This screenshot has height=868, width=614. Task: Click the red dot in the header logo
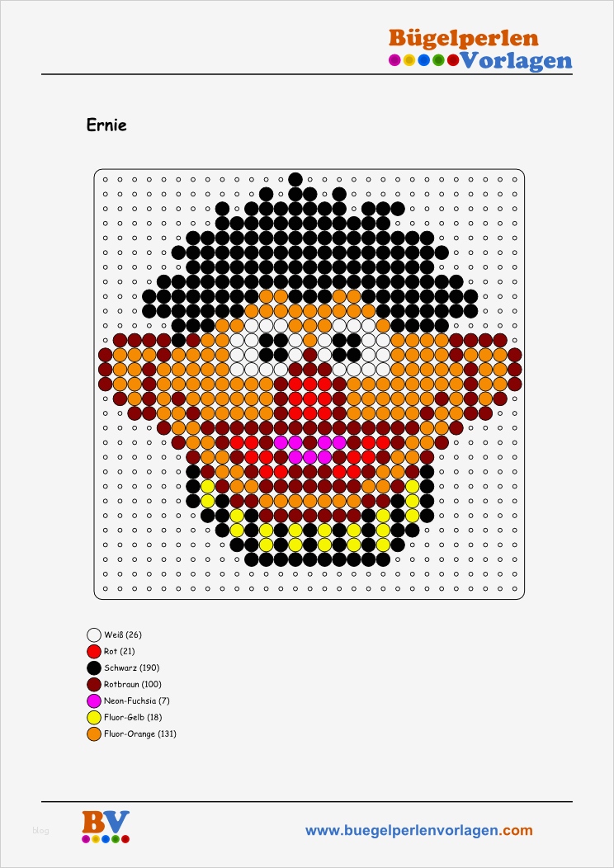pos(453,60)
